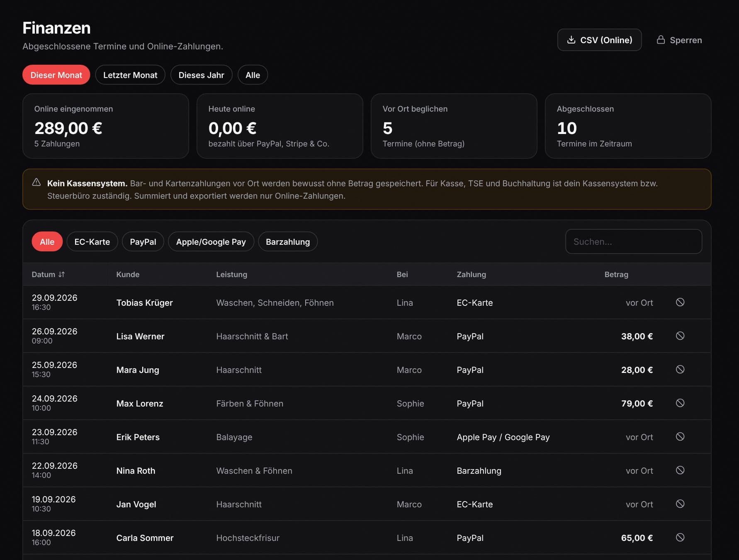Show all periods with the Alle time filter
The height and width of the screenshot is (560, 739).
253,75
